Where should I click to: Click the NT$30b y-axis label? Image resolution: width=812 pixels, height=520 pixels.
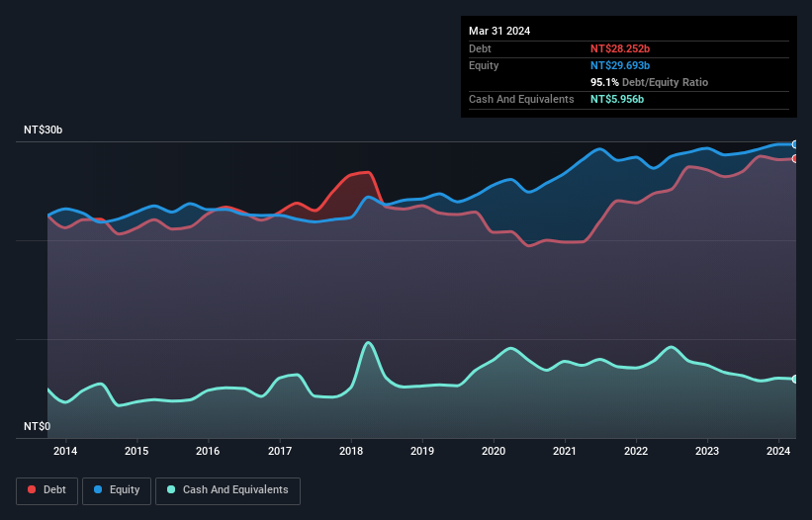(x=43, y=130)
